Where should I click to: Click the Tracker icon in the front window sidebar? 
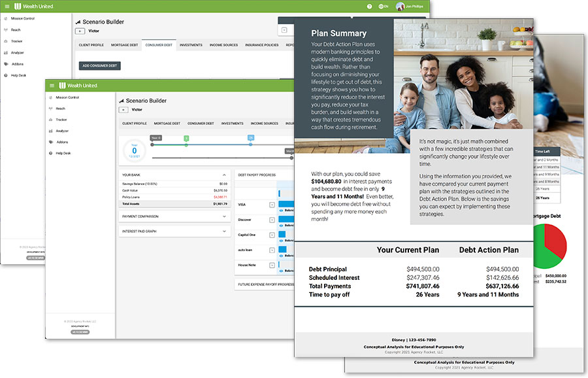coord(50,120)
